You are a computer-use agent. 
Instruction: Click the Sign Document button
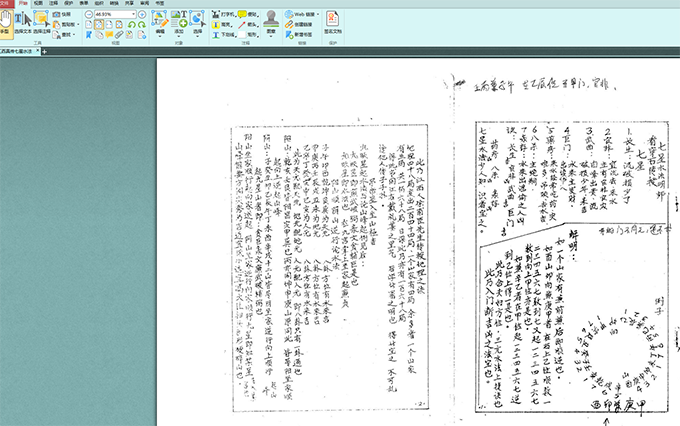333,23
